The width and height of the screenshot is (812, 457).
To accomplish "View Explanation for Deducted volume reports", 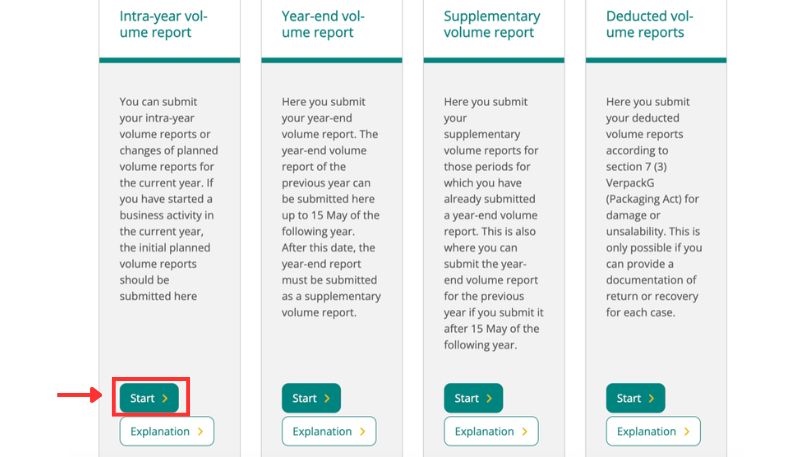I will (653, 431).
